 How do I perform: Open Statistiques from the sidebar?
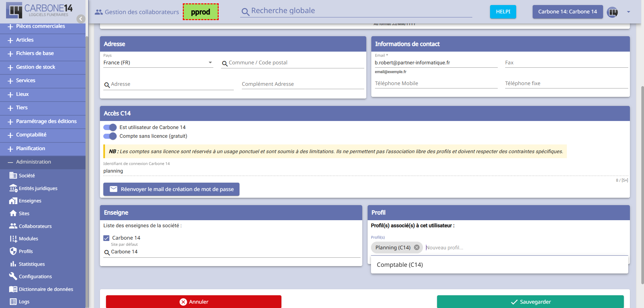tap(32, 264)
